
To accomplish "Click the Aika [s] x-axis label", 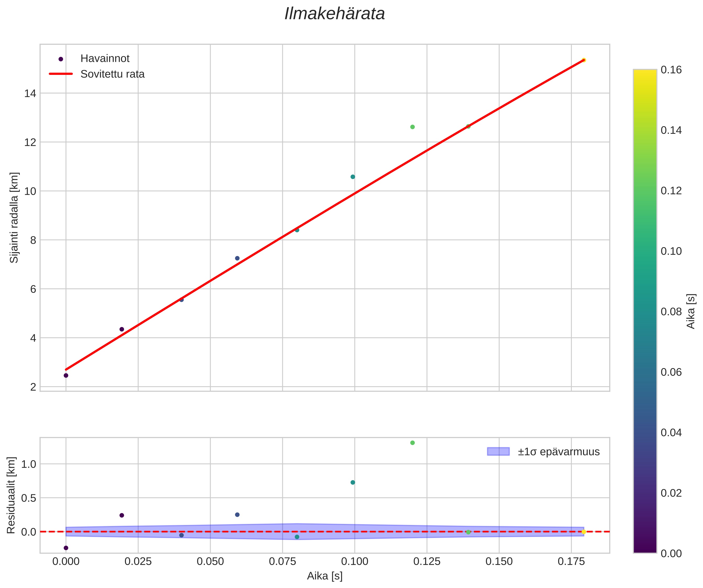I will 325,576.
